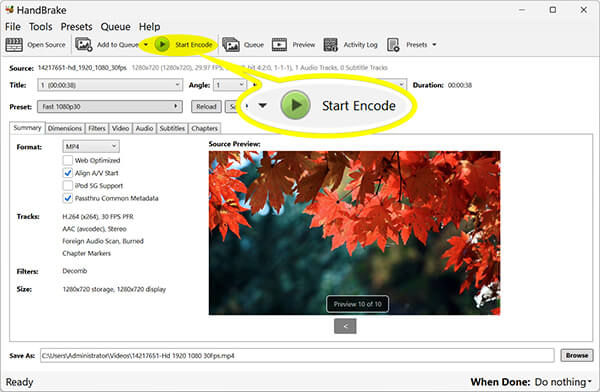The height and width of the screenshot is (392, 600).
Task: Click the Presets toolbar document icon
Action: pyautogui.click(x=393, y=45)
